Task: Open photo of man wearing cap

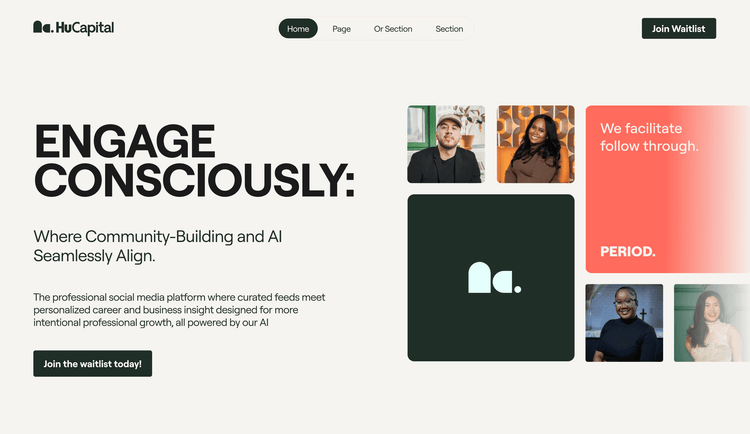Action: [446, 144]
